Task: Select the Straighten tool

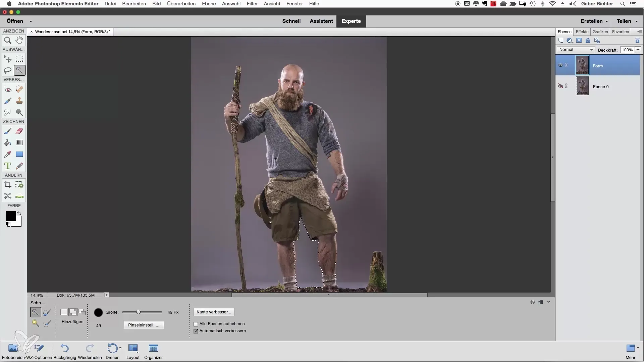Action: tap(19, 196)
